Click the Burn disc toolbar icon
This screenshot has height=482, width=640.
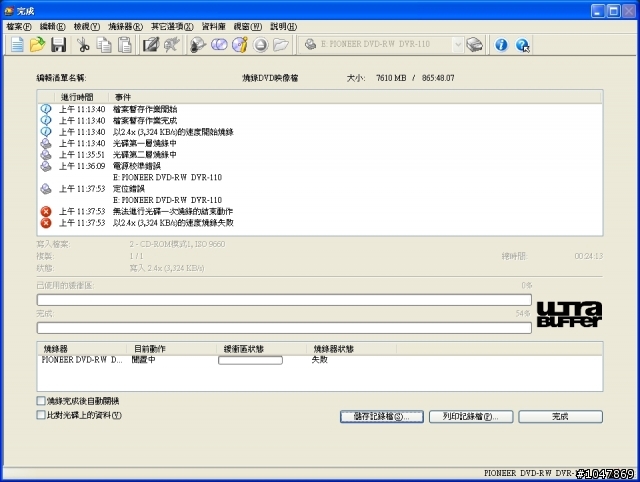tap(198, 44)
